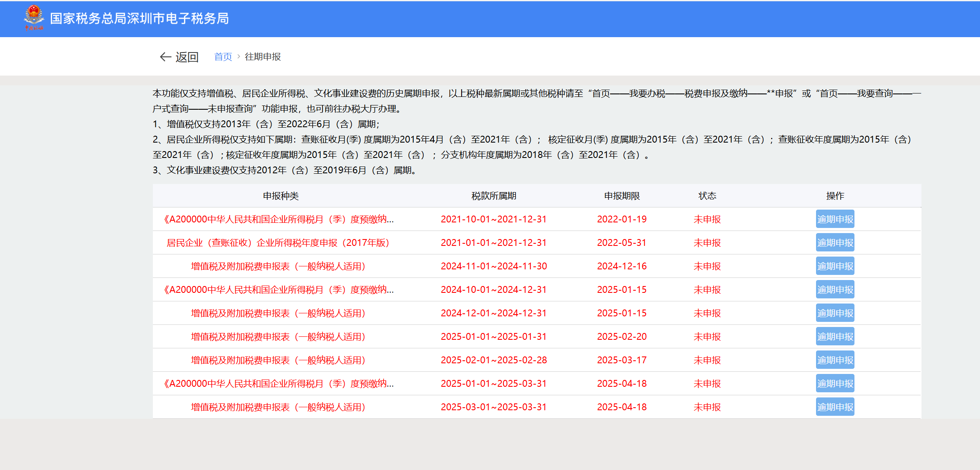The image size is (980, 470).
Task: Click note 1 about 增值税 supported periods
Action: (x=266, y=124)
